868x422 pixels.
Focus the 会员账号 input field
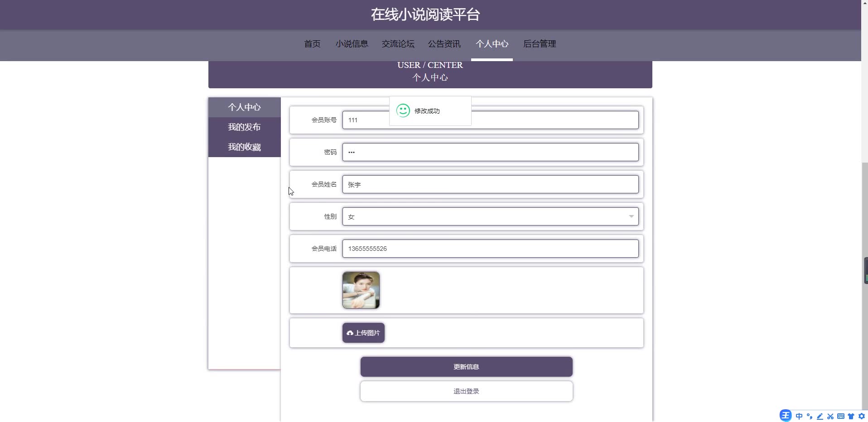click(491, 120)
